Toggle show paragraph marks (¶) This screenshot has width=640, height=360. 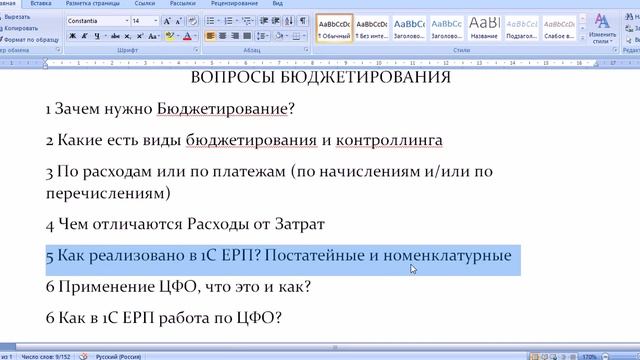pos(302,21)
